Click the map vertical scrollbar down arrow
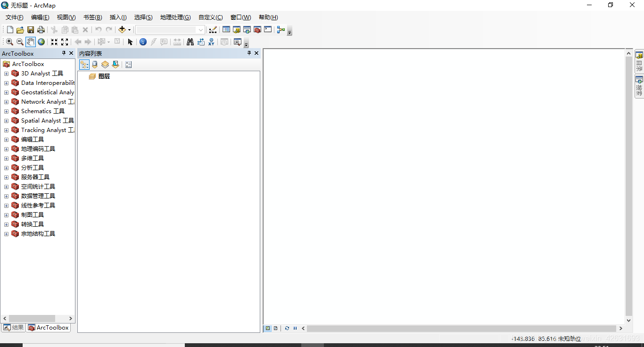 (x=628, y=320)
